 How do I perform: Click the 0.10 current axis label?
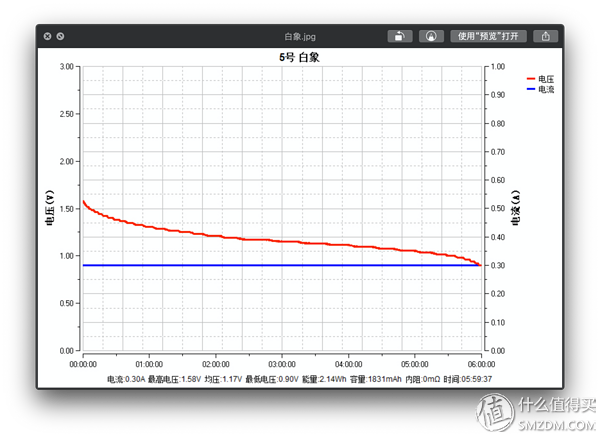(x=498, y=323)
